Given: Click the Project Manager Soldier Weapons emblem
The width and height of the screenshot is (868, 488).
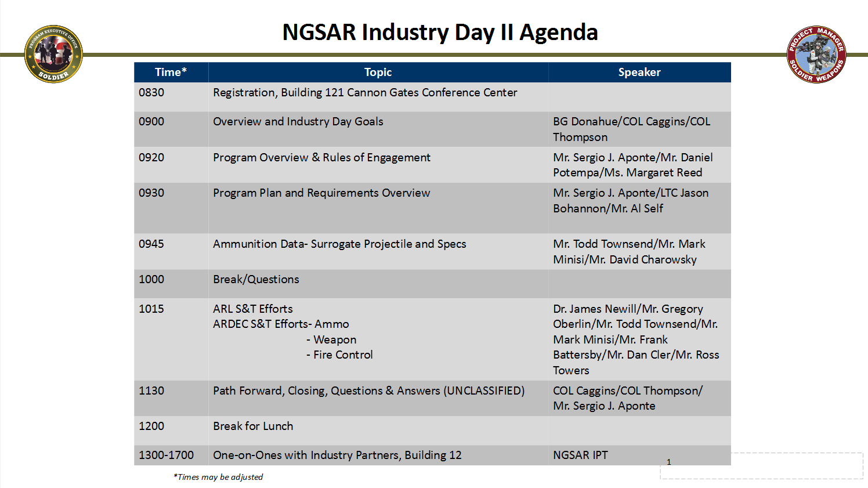Looking at the screenshot, I should pos(816,55).
